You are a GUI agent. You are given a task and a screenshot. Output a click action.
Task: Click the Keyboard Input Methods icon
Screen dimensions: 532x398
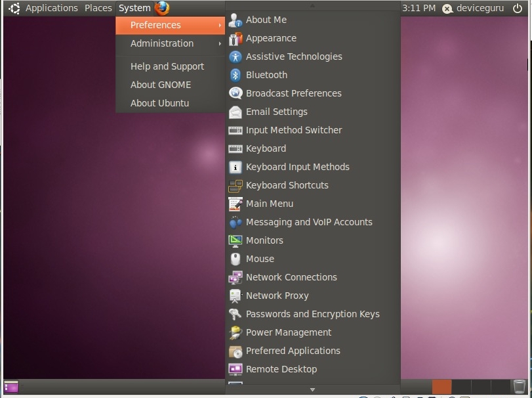click(235, 167)
